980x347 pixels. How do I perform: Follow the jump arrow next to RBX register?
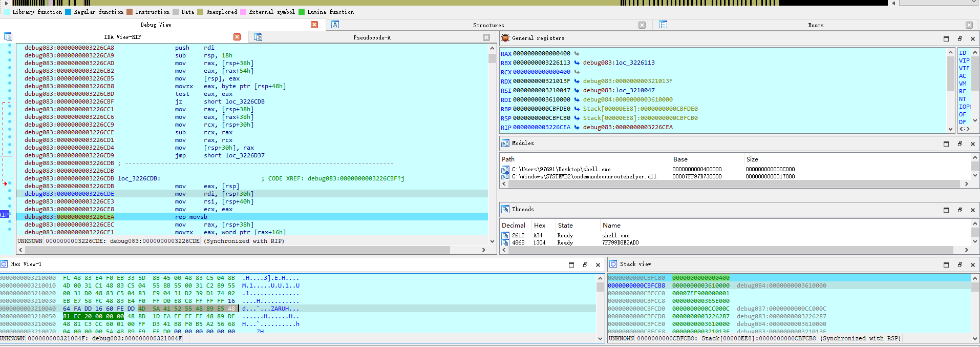[577, 63]
